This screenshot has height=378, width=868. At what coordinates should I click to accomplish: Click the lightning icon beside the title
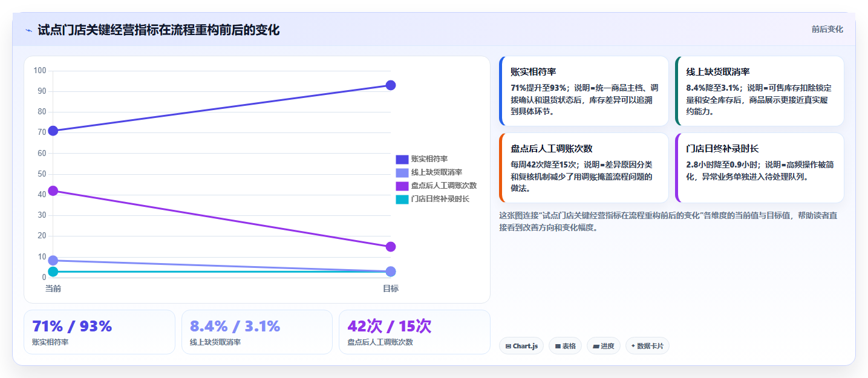tap(28, 30)
